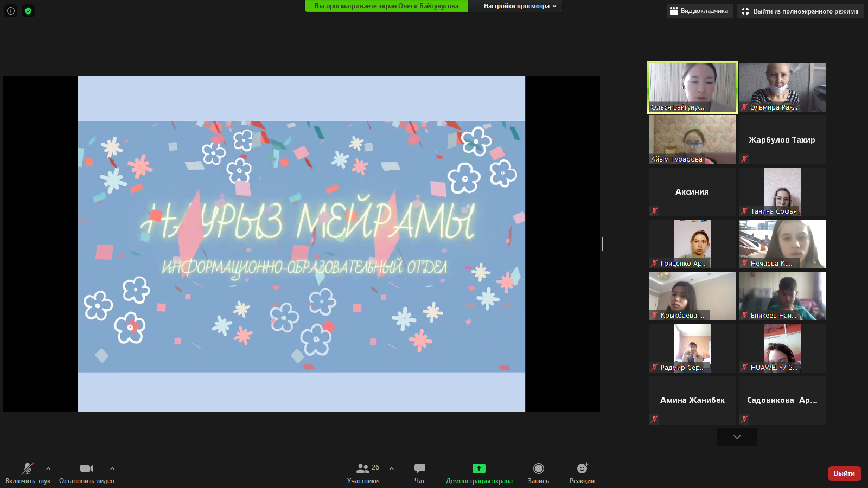Click the green screen-viewing banner for Олеся Байгунусова
Screen dimensions: 868x488
tap(386, 6)
